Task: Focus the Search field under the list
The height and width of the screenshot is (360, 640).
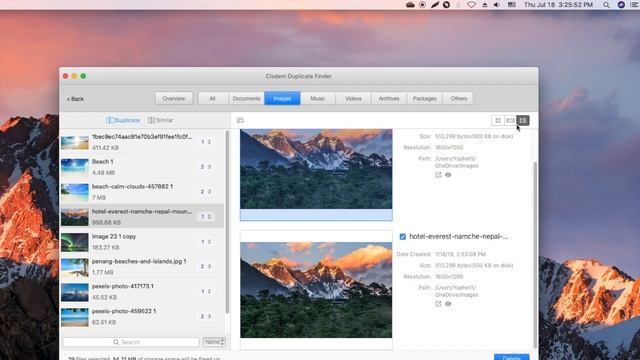Action: click(x=131, y=342)
